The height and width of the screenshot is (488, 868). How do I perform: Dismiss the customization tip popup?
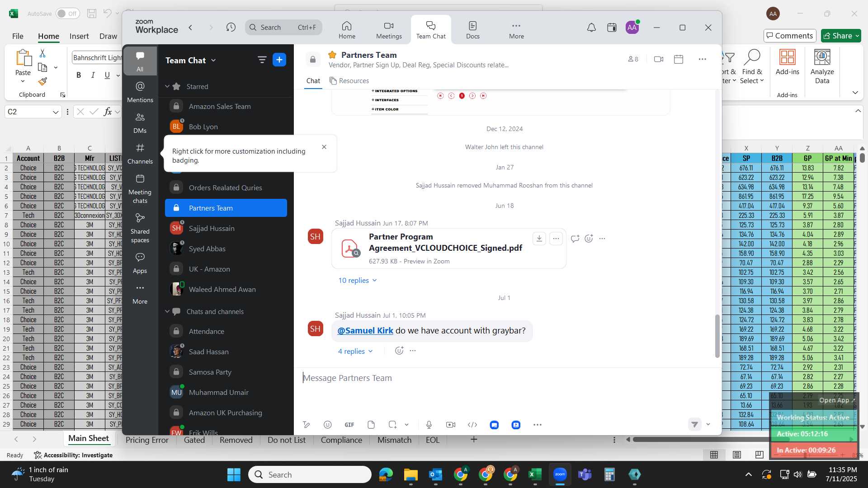click(x=324, y=147)
